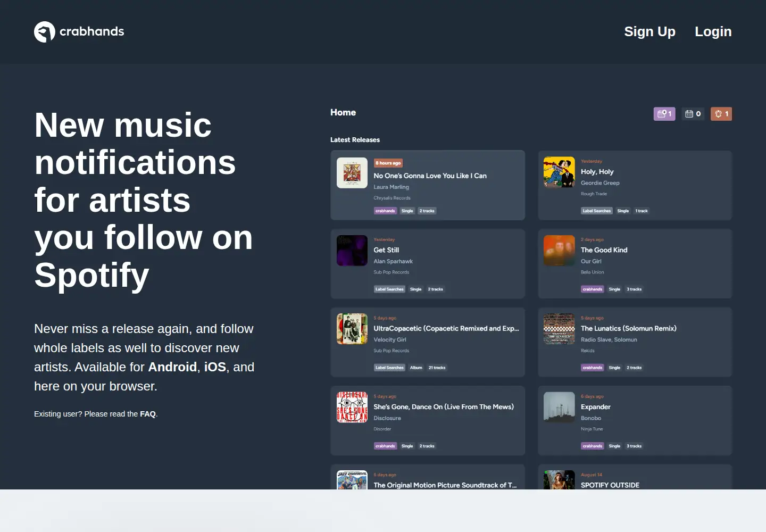This screenshot has width=766, height=532.
Task: Click '21 tracks' tag on UltraCopacetic card
Action: (x=437, y=368)
